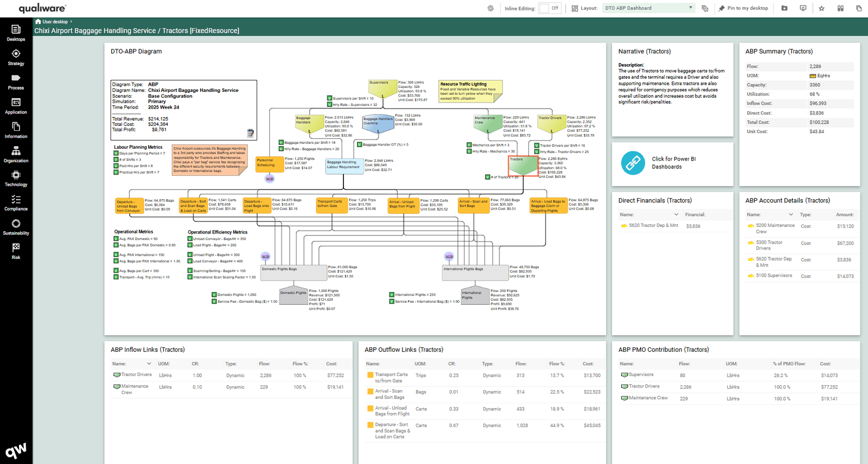Open the Process menu in sidebar
The image size is (868, 464).
coord(16,81)
